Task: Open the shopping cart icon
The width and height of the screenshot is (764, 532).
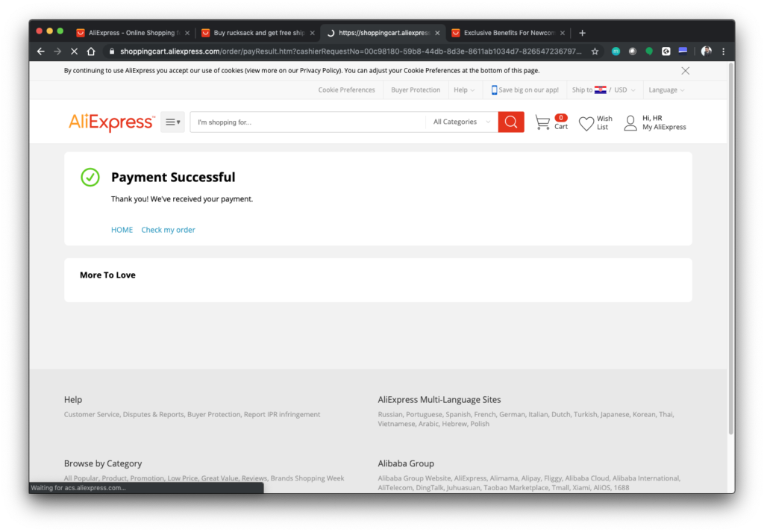Action: point(542,122)
